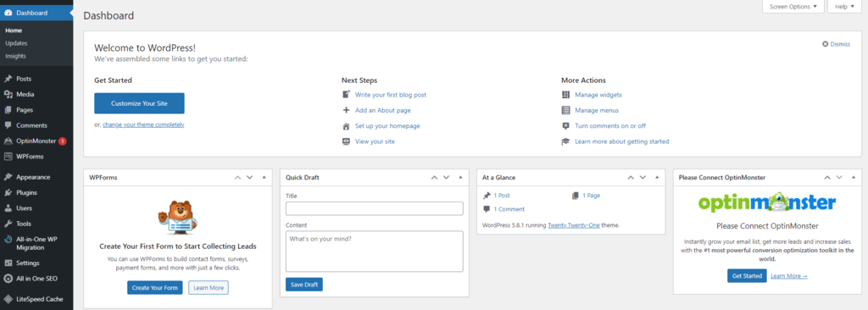Click the house icon beside Set up your homepage

click(347, 125)
